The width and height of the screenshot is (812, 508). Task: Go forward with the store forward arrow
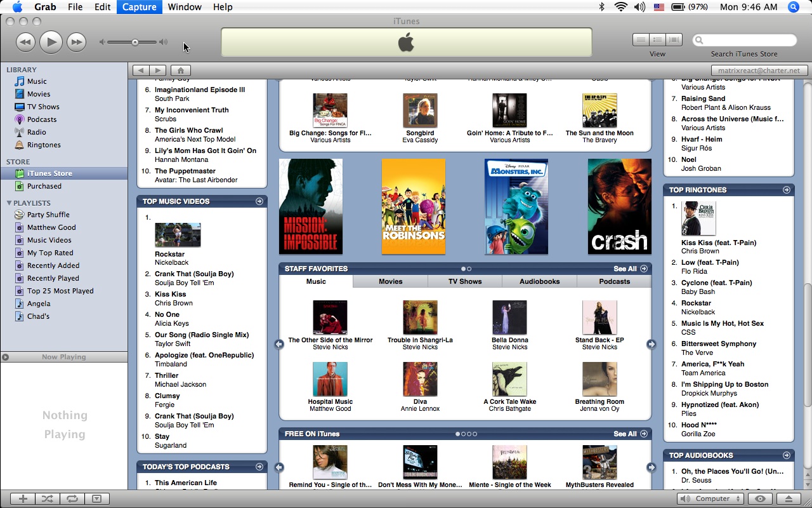(158, 70)
